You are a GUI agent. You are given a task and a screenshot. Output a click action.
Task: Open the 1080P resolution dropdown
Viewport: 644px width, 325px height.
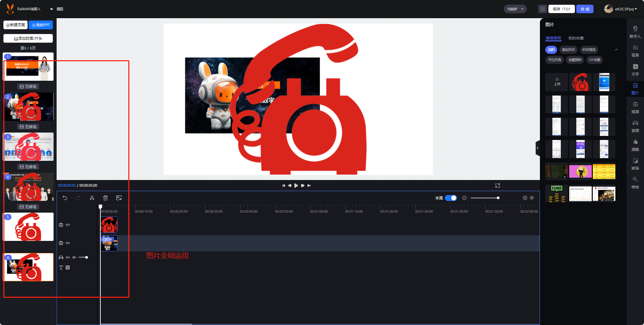[515, 9]
